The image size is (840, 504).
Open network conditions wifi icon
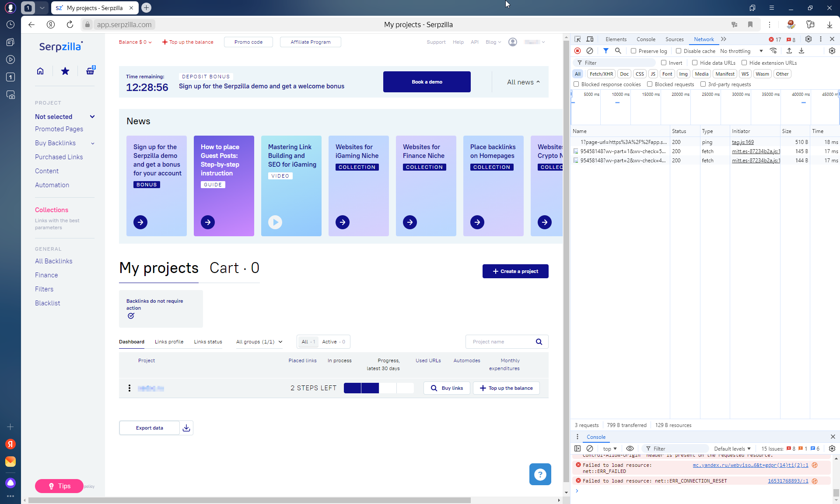tap(773, 51)
